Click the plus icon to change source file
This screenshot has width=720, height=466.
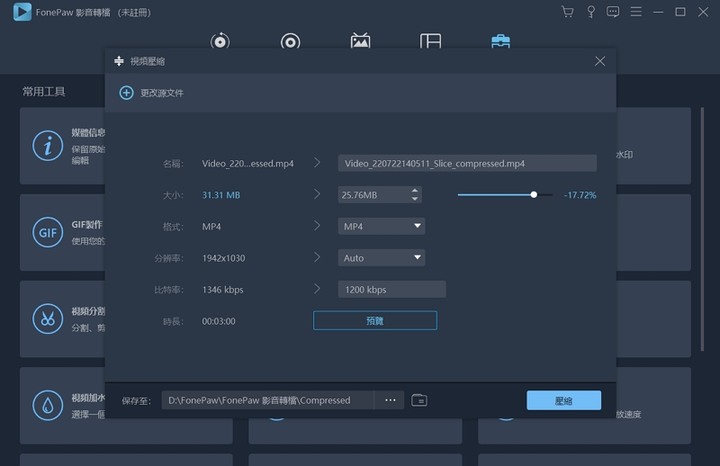point(126,93)
